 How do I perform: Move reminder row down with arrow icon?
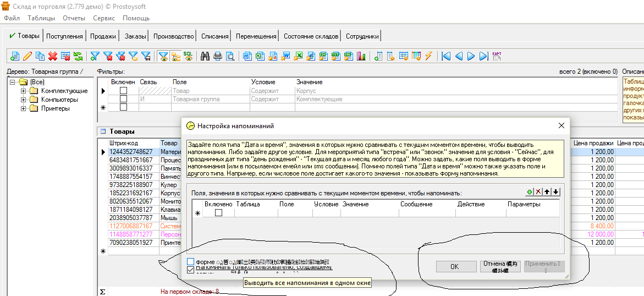click(555, 192)
